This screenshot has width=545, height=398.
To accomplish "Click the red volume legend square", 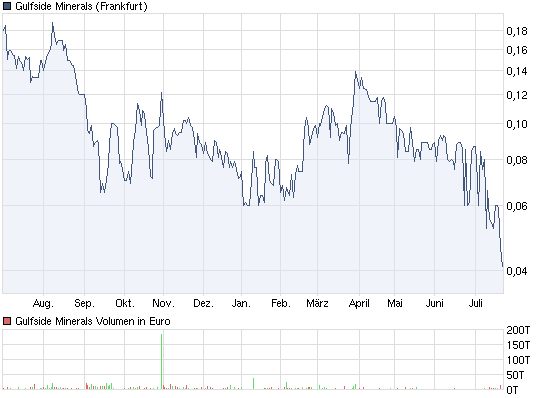I will click(7, 321).
